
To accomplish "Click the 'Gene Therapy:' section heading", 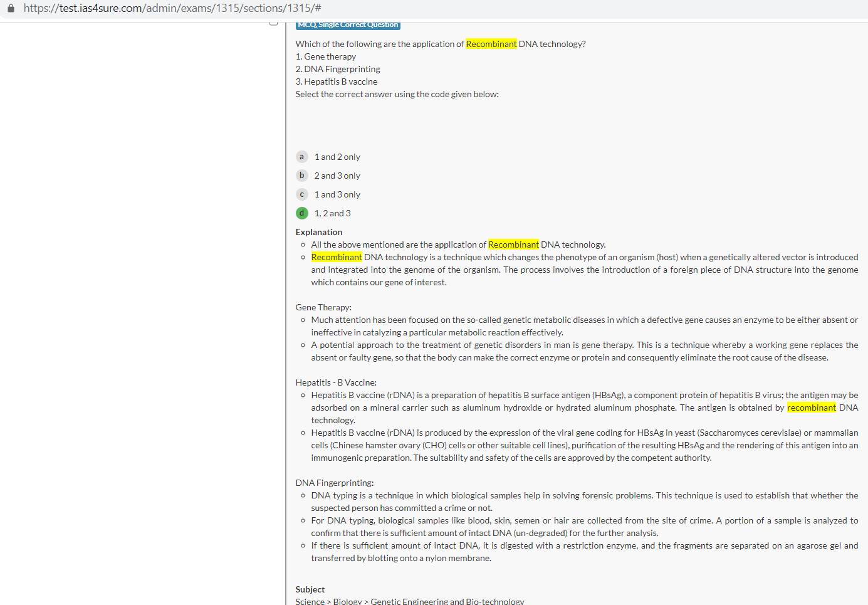I will coord(323,307).
